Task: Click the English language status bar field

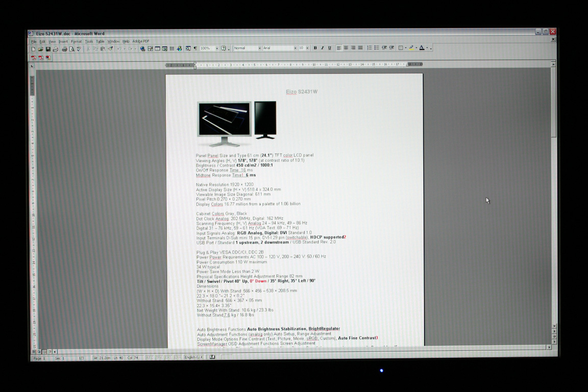Action: pyautogui.click(x=193, y=357)
